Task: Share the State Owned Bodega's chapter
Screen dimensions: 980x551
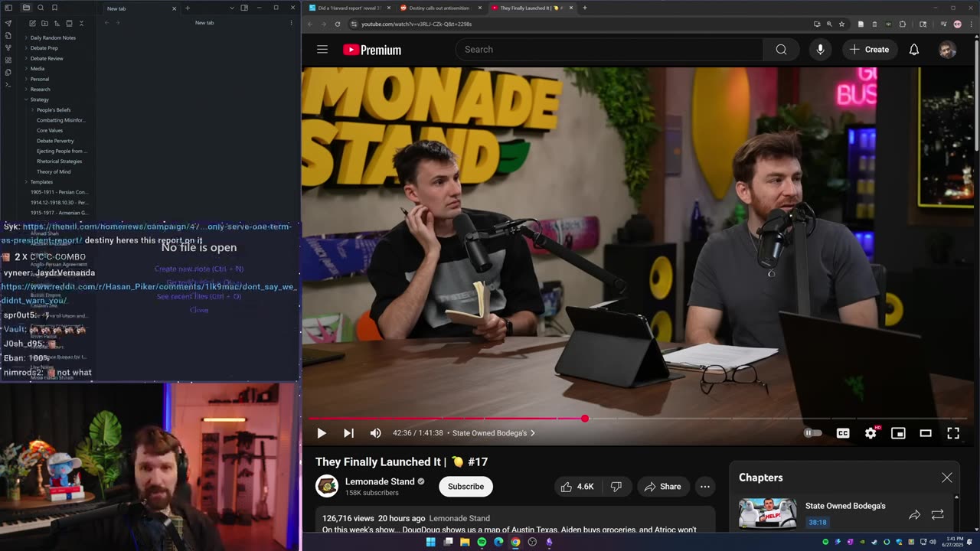Action: point(914,515)
